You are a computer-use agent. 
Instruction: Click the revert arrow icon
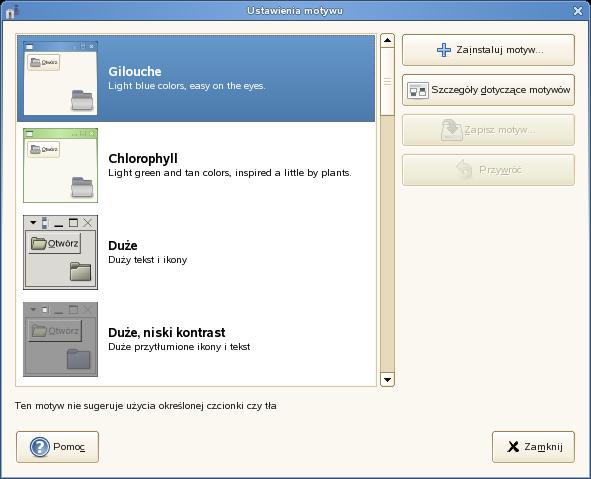464,170
